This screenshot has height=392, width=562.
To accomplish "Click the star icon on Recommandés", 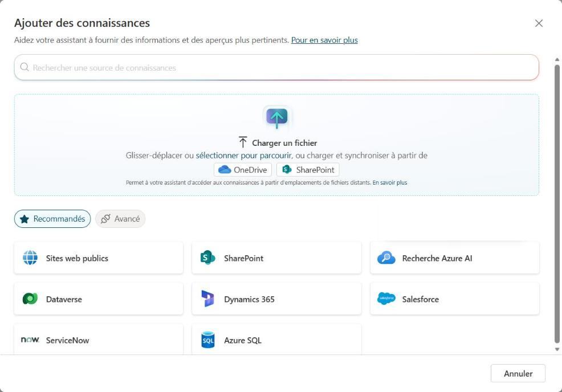I will point(25,219).
